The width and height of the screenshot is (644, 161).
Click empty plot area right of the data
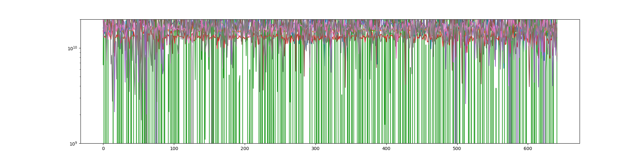(x=568, y=97)
